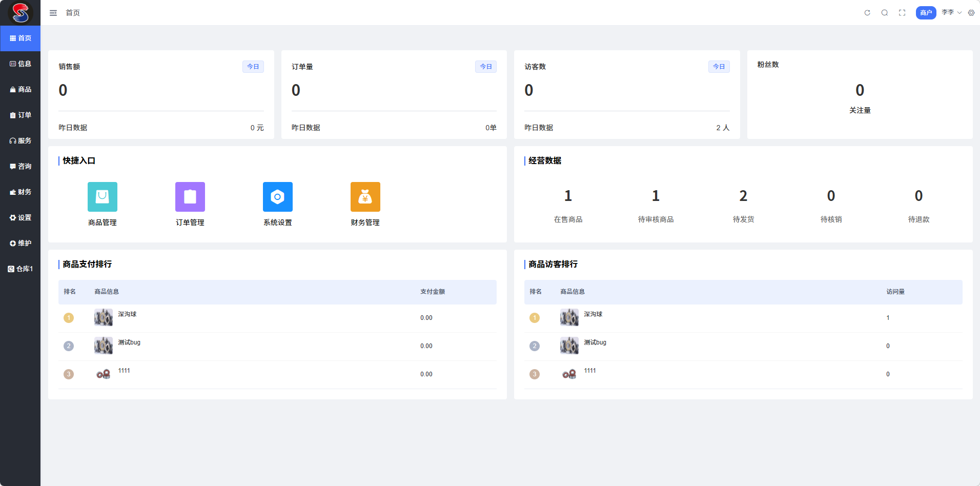Image resolution: width=980 pixels, height=486 pixels.
Task: Open the settings gear icon at top right
Action: click(x=971, y=13)
